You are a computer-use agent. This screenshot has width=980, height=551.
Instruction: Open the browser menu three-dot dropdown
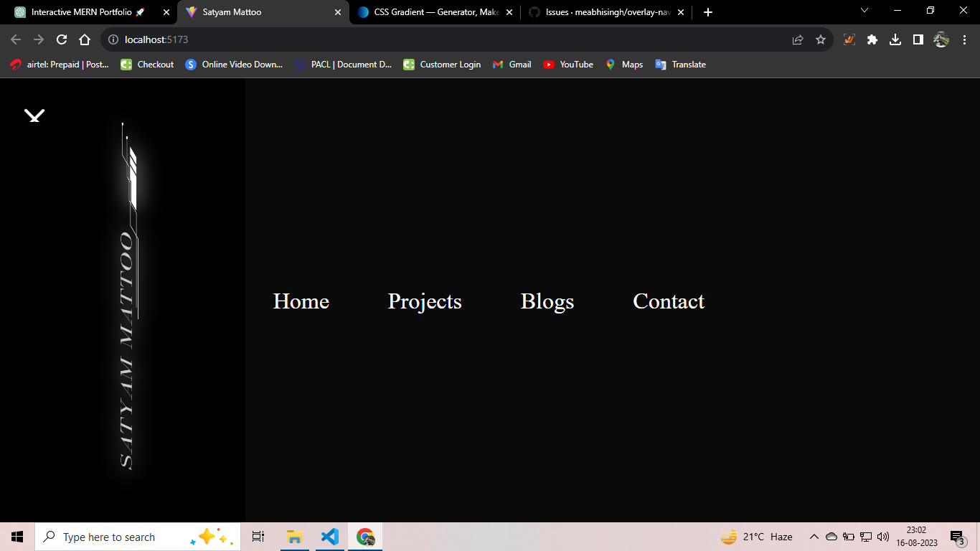[x=963, y=40]
